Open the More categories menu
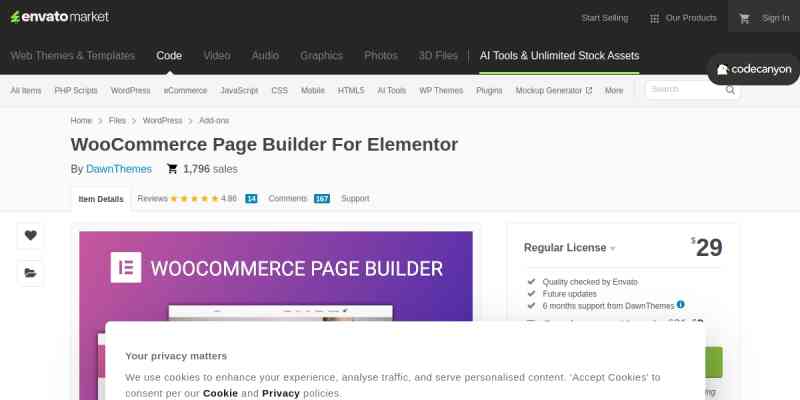The image size is (800, 400). pos(613,90)
